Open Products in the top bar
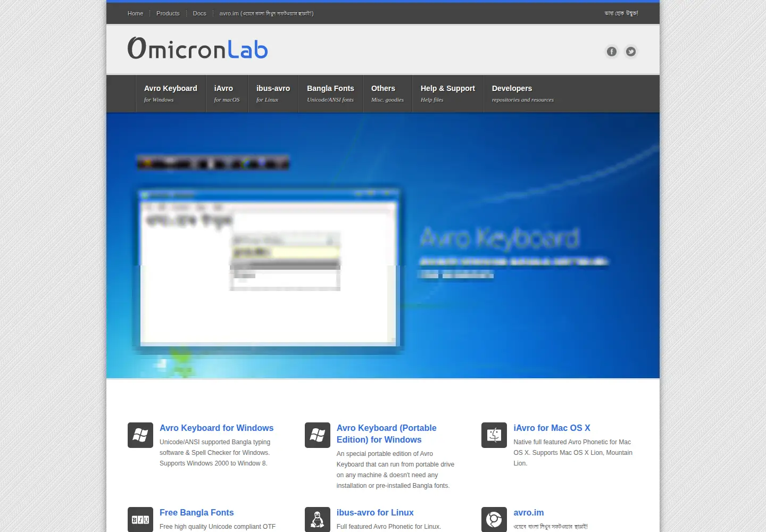766x532 pixels. [168, 13]
